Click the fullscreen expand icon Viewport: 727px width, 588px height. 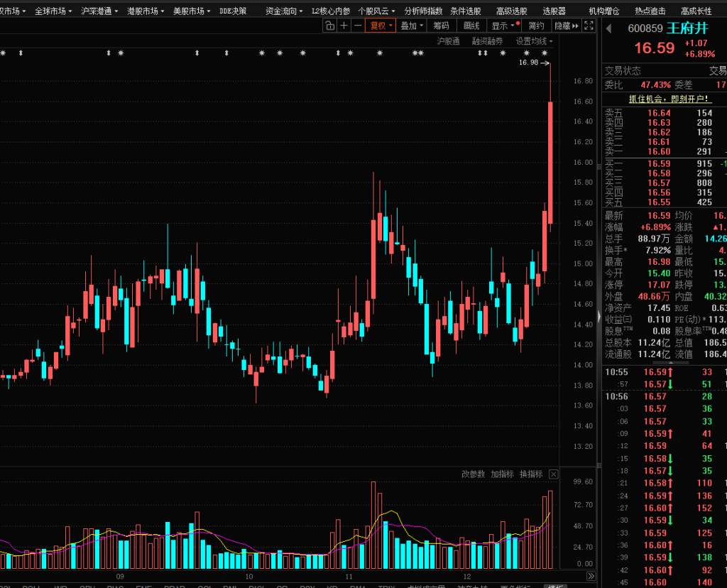click(x=588, y=26)
